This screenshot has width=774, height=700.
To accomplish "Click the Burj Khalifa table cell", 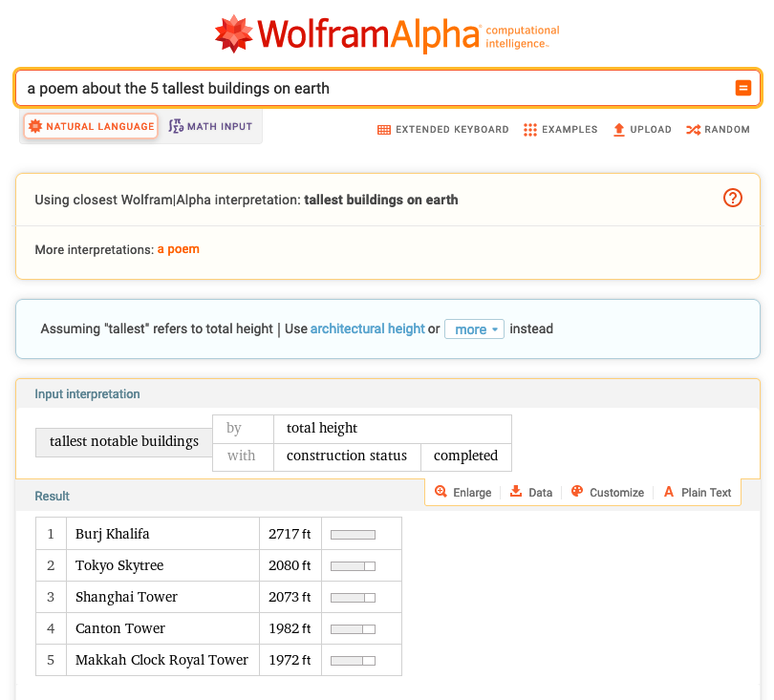I will pyautogui.click(x=162, y=534).
